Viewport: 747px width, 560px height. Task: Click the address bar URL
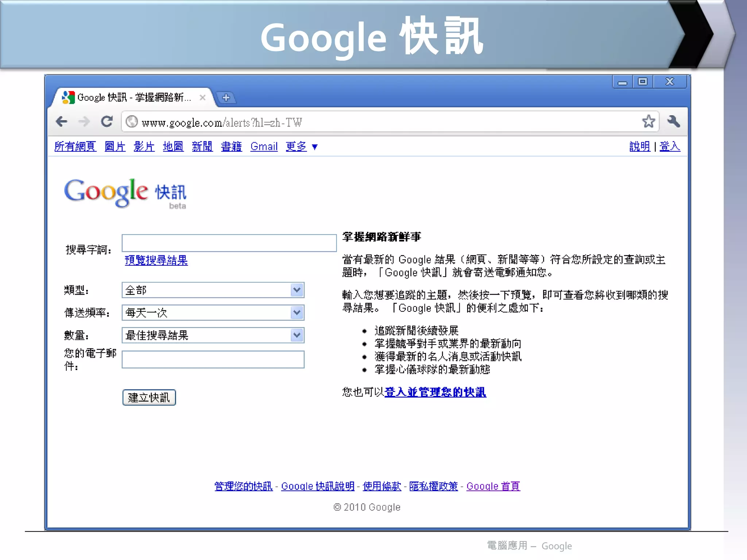point(222,122)
